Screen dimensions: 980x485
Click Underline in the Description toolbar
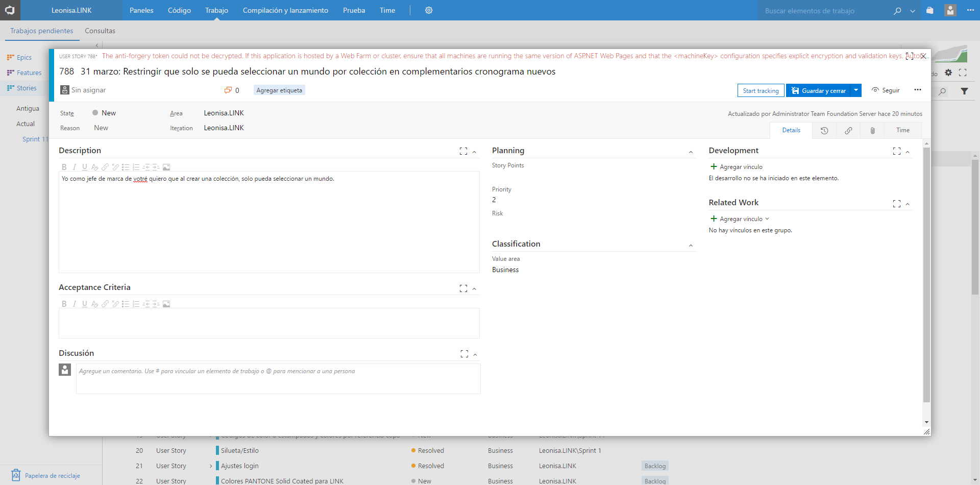point(85,167)
